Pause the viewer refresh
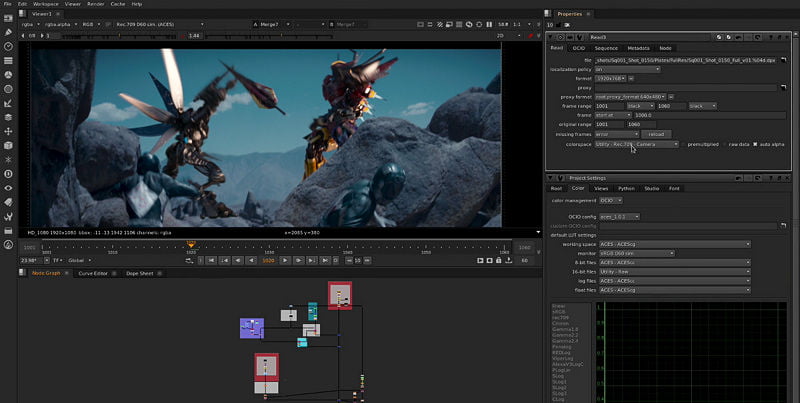800x403 pixels. [x=489, y=24]
